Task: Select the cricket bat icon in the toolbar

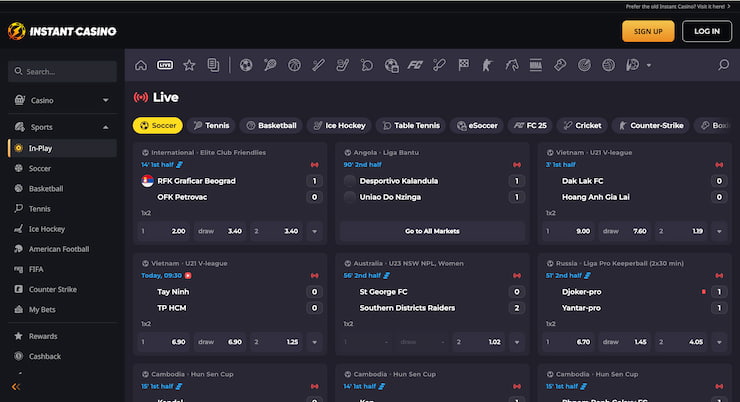Action: point(439,65)
